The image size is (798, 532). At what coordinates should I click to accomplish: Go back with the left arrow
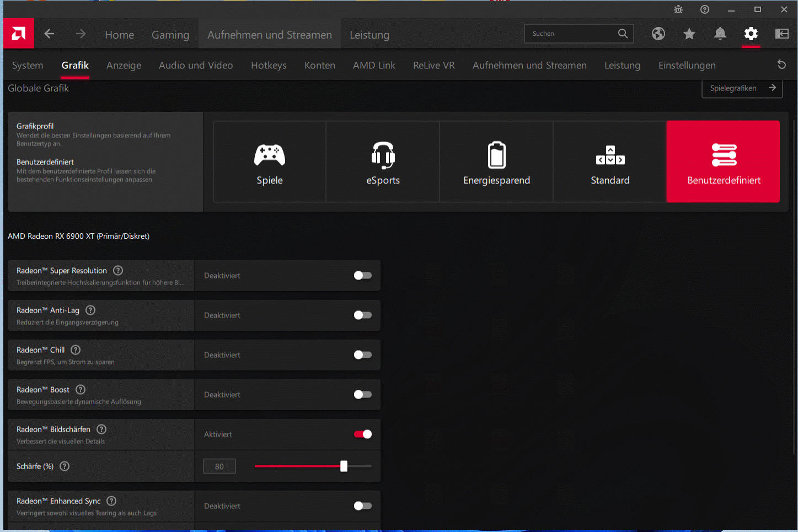coord(49,34)
